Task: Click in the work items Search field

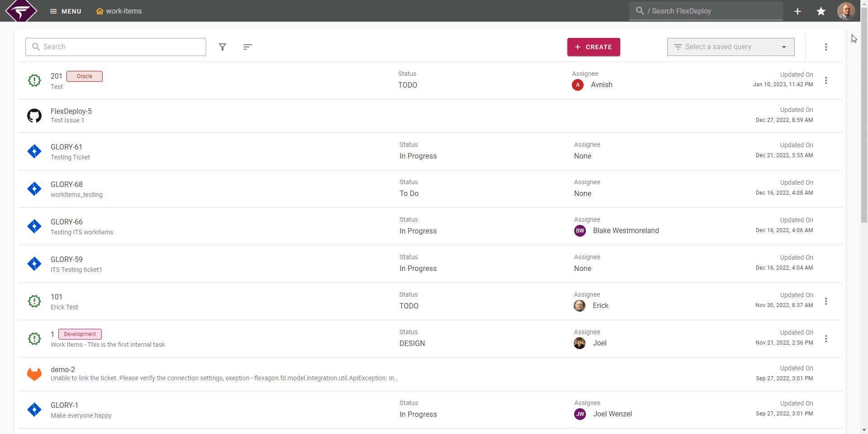Action: [116, 47]
